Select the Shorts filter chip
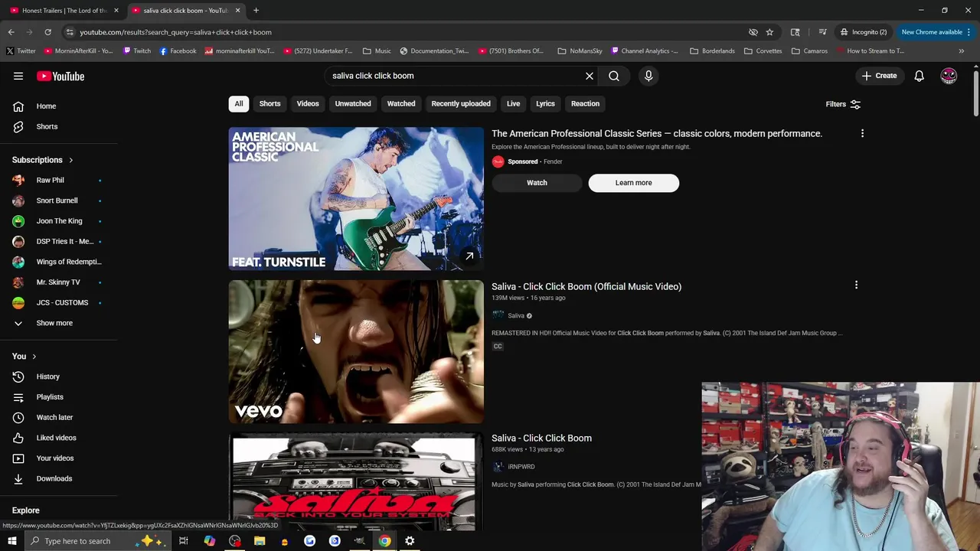 coord(269,103)
